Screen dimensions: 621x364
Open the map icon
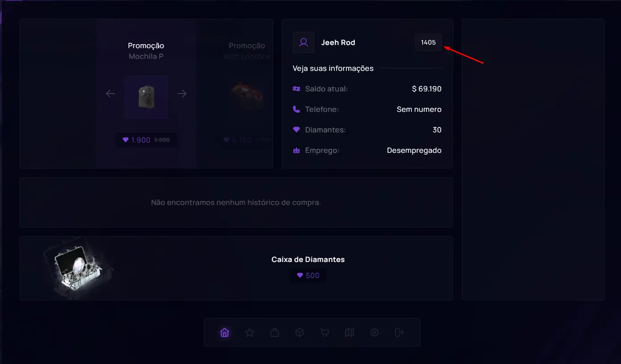coord(350,332)
